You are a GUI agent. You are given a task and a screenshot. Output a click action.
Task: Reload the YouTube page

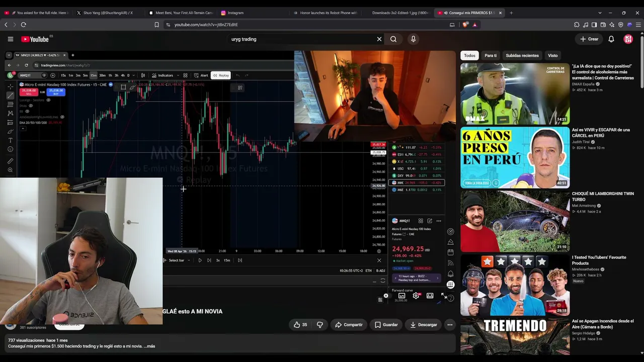23,25
